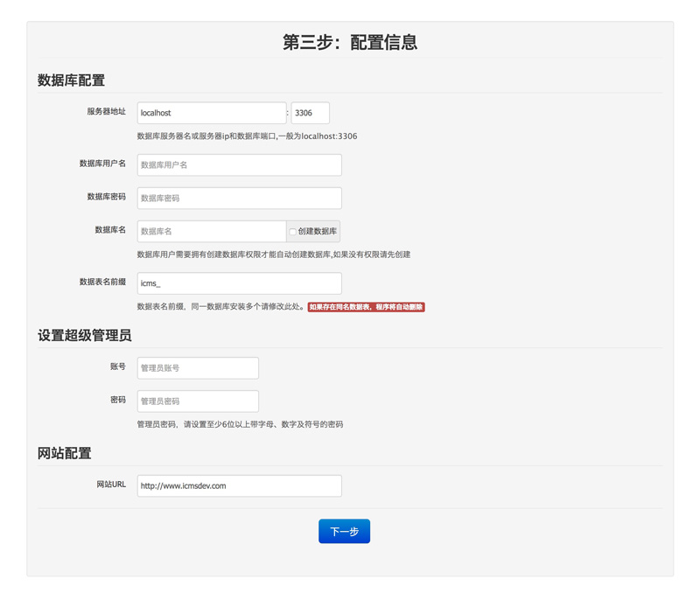This screenshot has width=700, height=600.
Task: Select the 数据库名 text field
Action: 211,231
